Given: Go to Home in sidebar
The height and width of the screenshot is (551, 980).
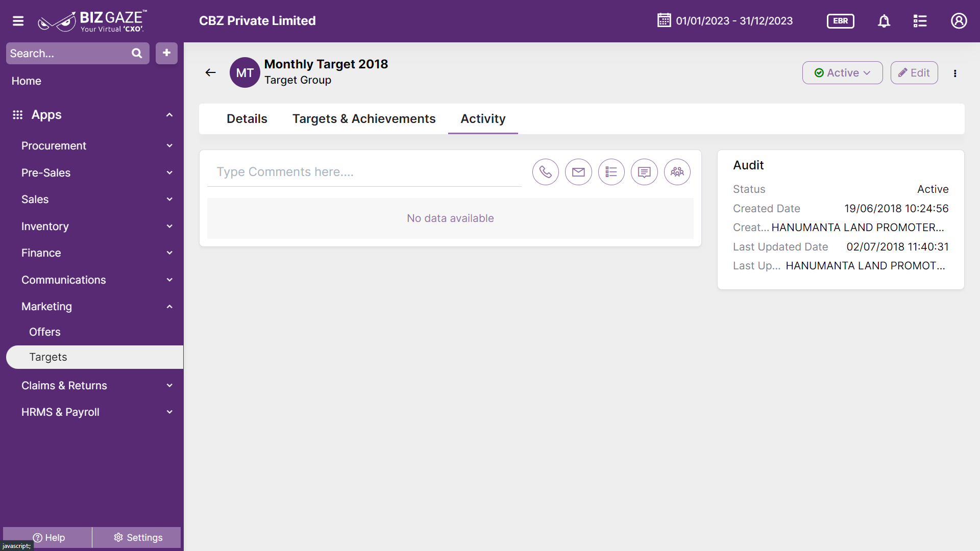Looking at the screenshot, I should click(27, 81).
